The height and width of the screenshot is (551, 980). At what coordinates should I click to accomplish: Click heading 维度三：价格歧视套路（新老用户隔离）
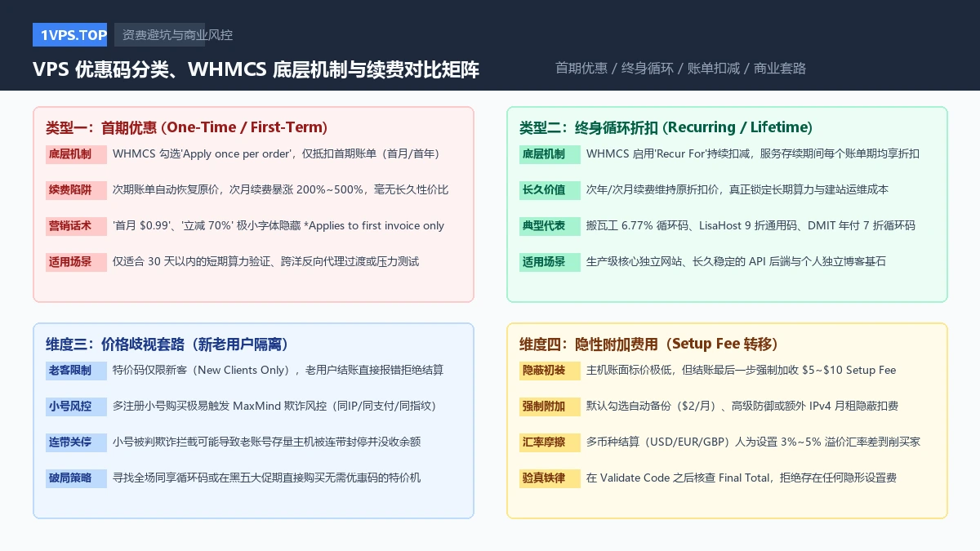coord(167,344)
